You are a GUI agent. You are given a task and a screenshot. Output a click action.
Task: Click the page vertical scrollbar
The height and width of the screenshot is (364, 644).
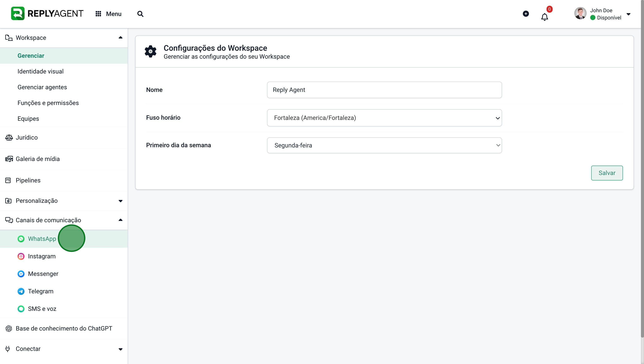(642, 169)
